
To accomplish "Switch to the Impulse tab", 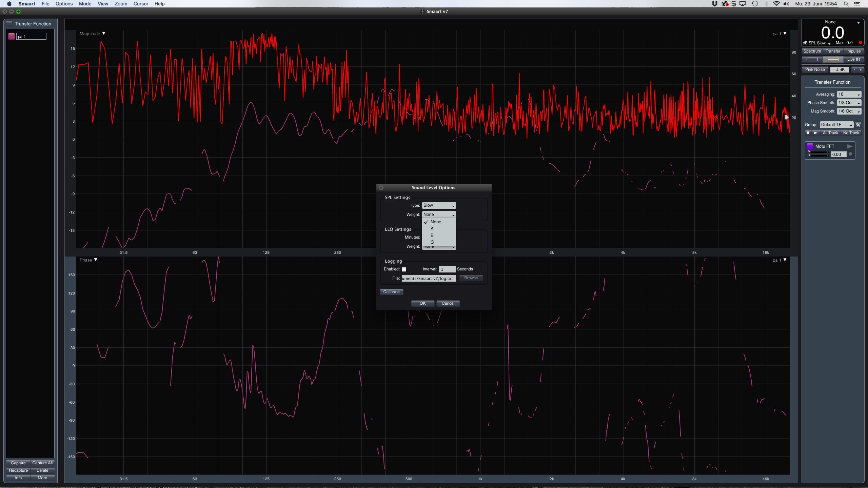I will (853, 51).
